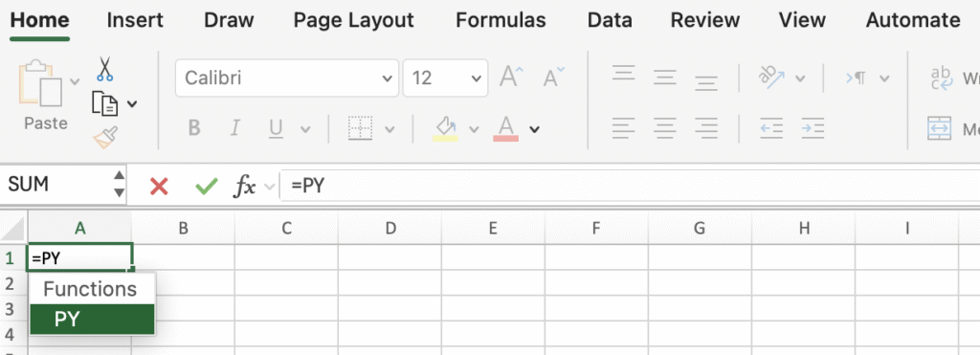This screenshot has height=355, width=980.
Task: Switch to the Formulas tab
Action: pyautogui.click(x=501, y=21)
